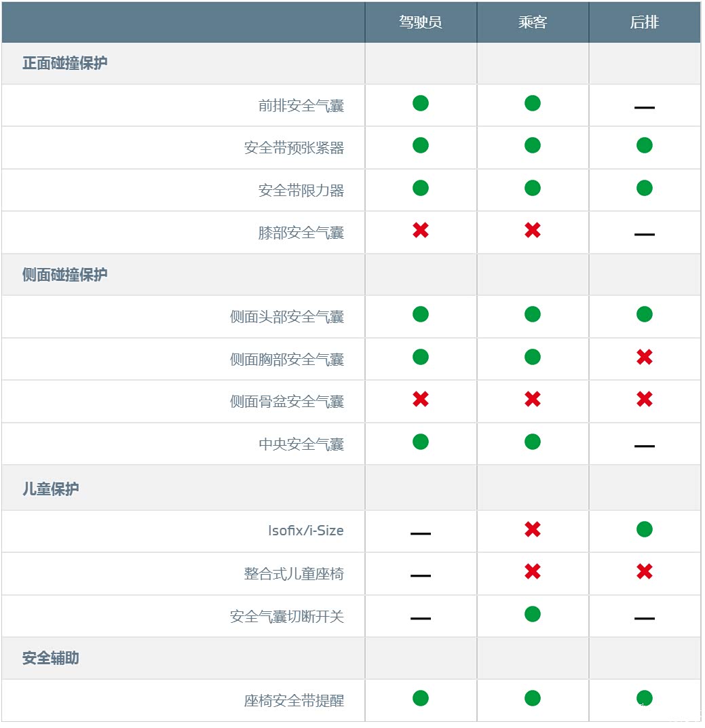Image resolution: width=705 pixels, height=728 pixels.
Task: Click the rear-row red cross for 侧面胸部安全气囊
Action: (x=645, y=358)
